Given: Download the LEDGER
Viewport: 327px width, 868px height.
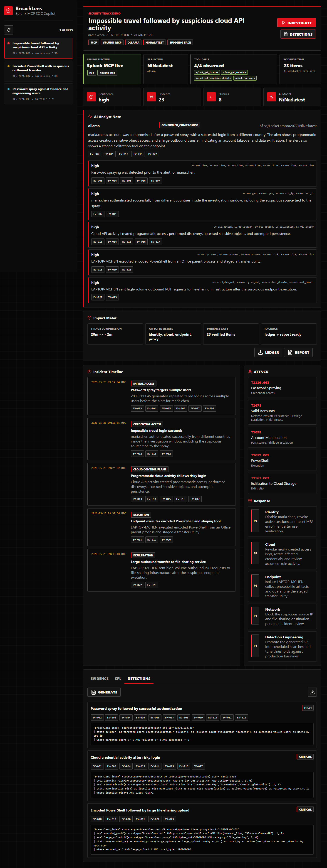Looking at the screenshot, I should point(268,352).
